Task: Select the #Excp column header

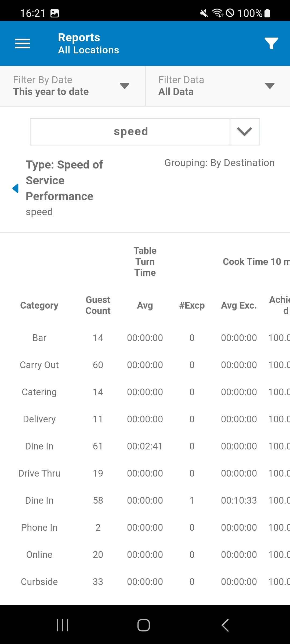Action: (192, 305)
